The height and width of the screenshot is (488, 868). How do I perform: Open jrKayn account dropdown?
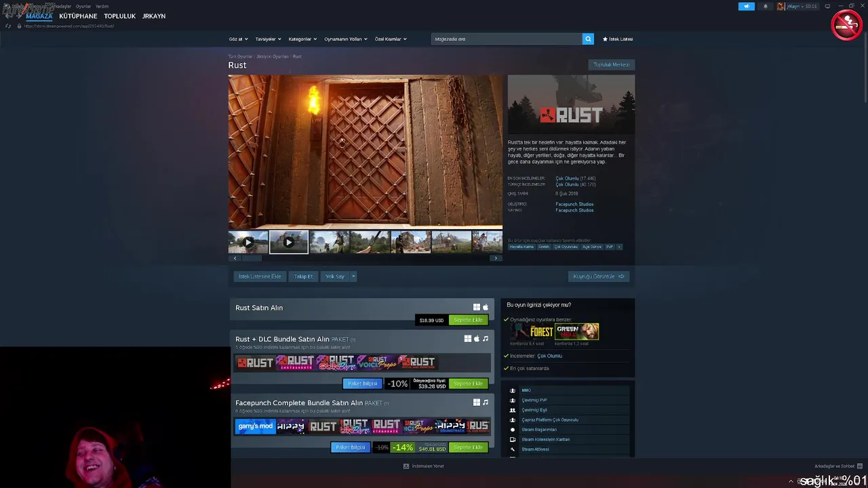coord(797,6)
